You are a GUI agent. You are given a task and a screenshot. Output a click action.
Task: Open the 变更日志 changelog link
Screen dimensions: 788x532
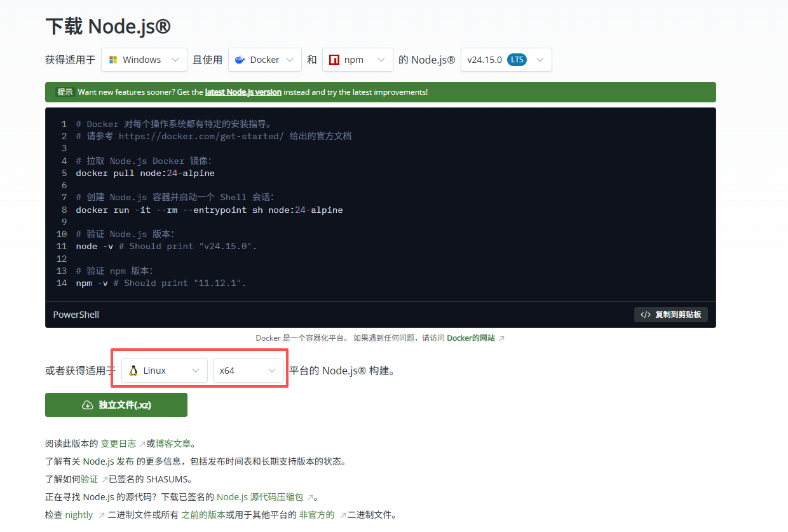tap(118, 444)
